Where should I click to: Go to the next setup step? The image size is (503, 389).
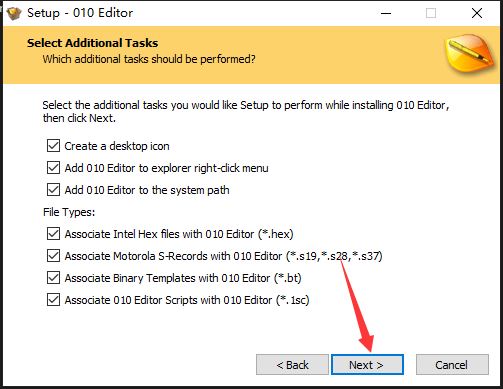tap(367, 365)
